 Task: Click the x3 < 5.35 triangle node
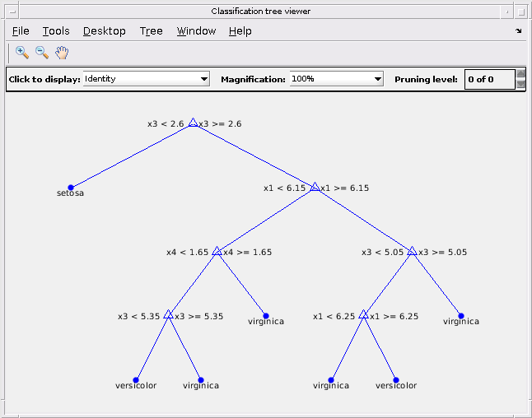168,314
